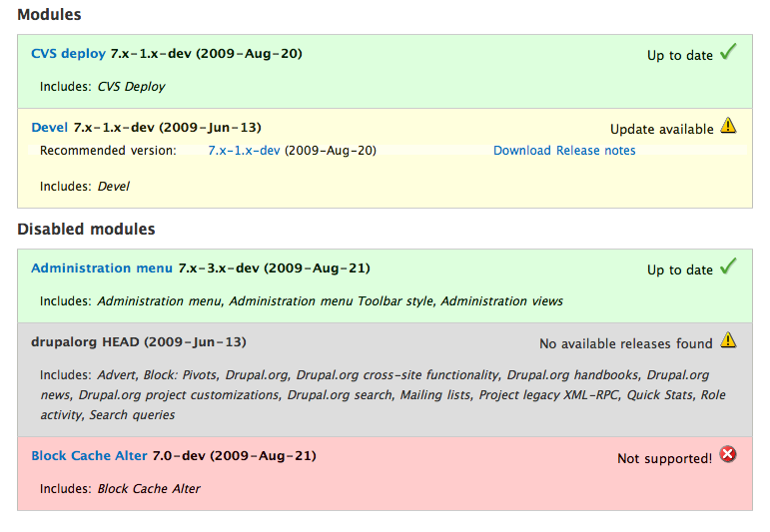Click the Update available status text
This screenshot has width=770, height=532.
[x=661, y=129]
